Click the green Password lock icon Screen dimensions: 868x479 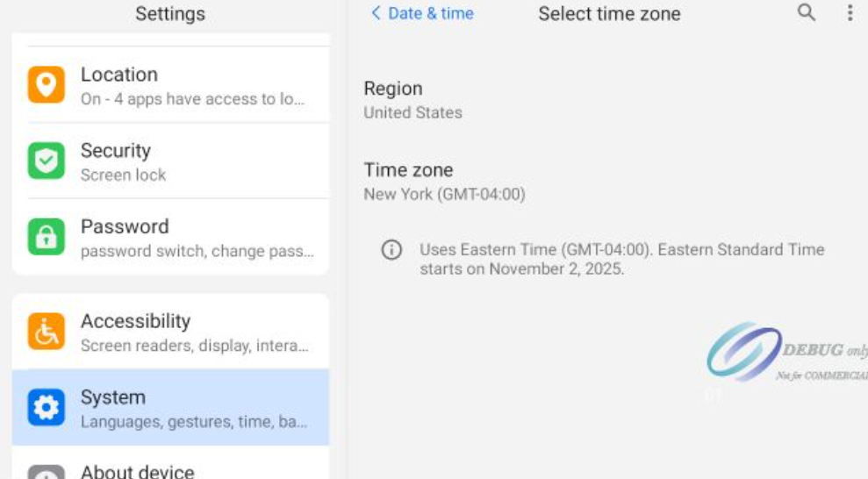[x=46, y=237]
